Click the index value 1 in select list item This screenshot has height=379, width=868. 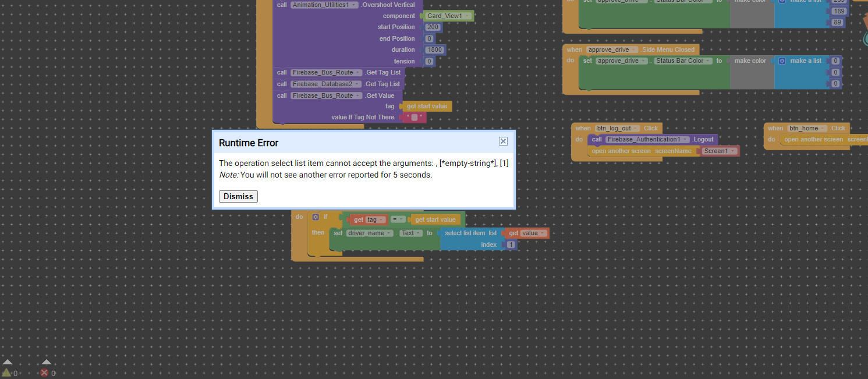point(510,245)
